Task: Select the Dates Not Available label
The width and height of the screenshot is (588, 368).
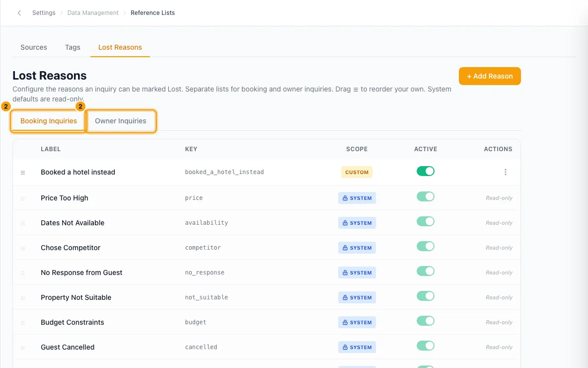Action: pos(73,223)
